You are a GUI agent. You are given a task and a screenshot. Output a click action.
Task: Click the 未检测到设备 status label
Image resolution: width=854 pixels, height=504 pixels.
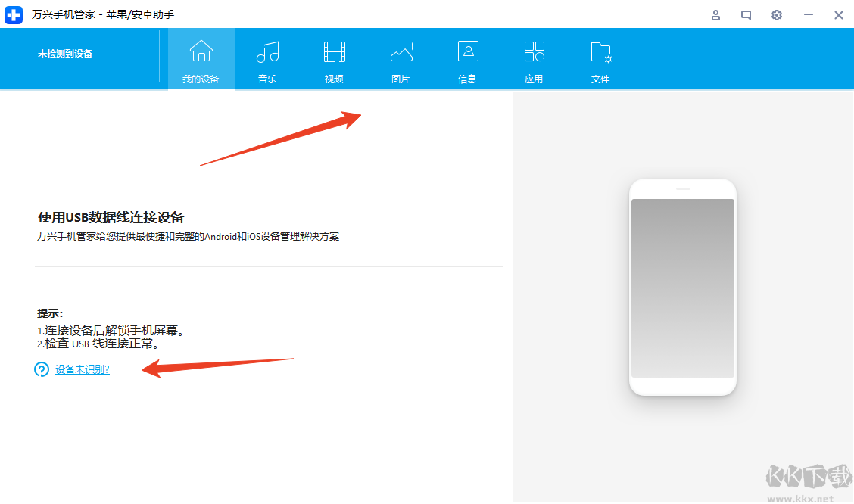(65, 53)
